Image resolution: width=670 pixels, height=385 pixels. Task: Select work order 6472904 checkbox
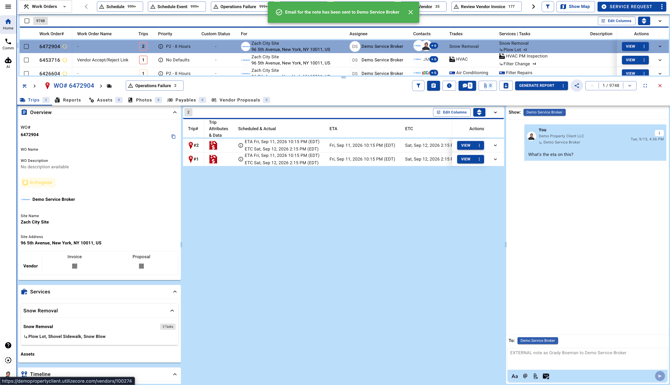(26, 46)
